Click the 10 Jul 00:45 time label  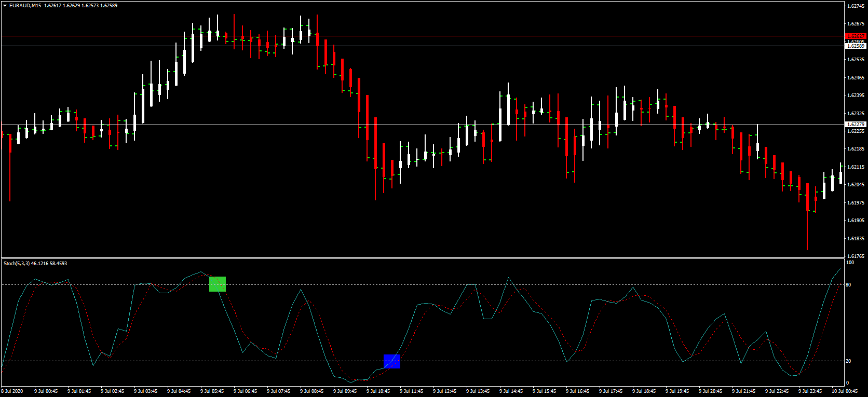pyautogui.click(x=844, y=391)
